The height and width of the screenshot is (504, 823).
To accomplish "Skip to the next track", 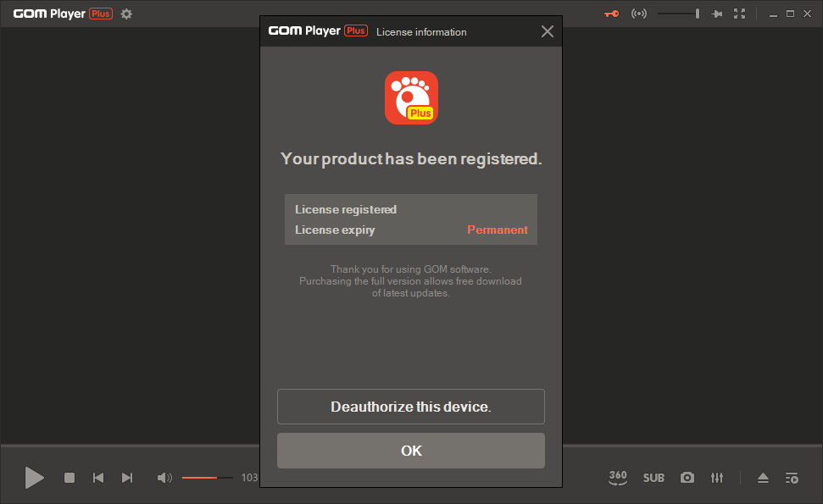I will point(127,478).
